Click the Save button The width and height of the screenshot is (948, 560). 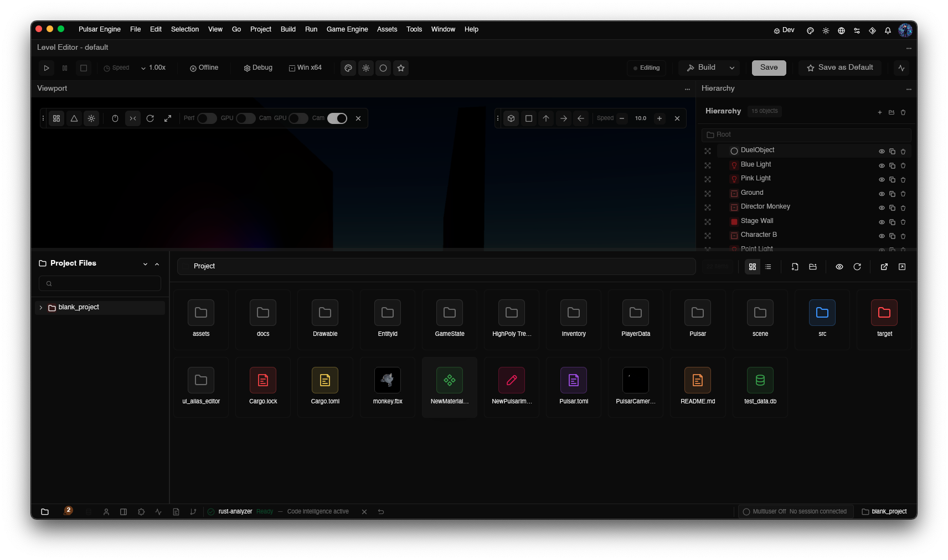click(769, 68)
